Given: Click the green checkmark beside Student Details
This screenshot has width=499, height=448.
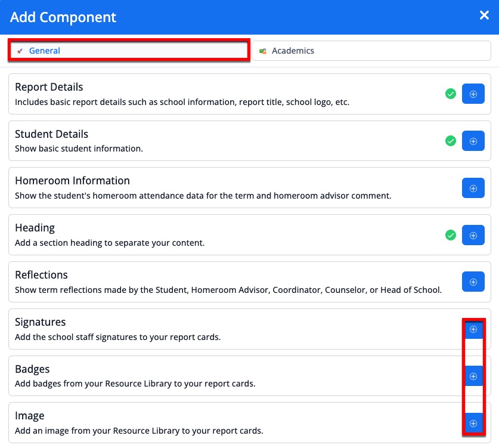Looking at the screenshot, I should click(x=451, y=141).
